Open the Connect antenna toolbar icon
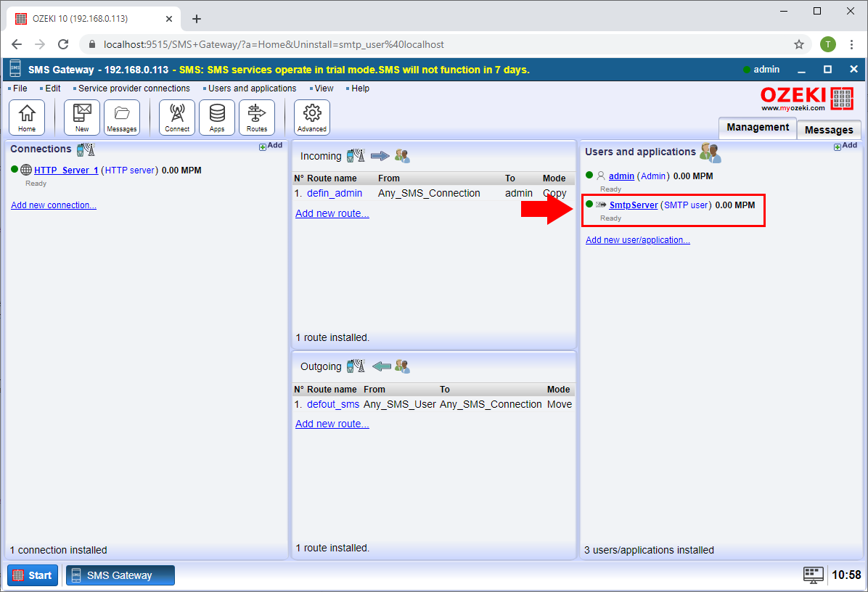868x592 pixels. point(176,117)
